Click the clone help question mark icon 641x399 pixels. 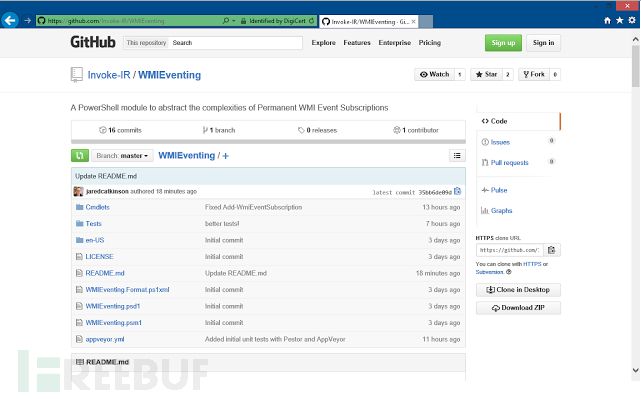point(509,272)
